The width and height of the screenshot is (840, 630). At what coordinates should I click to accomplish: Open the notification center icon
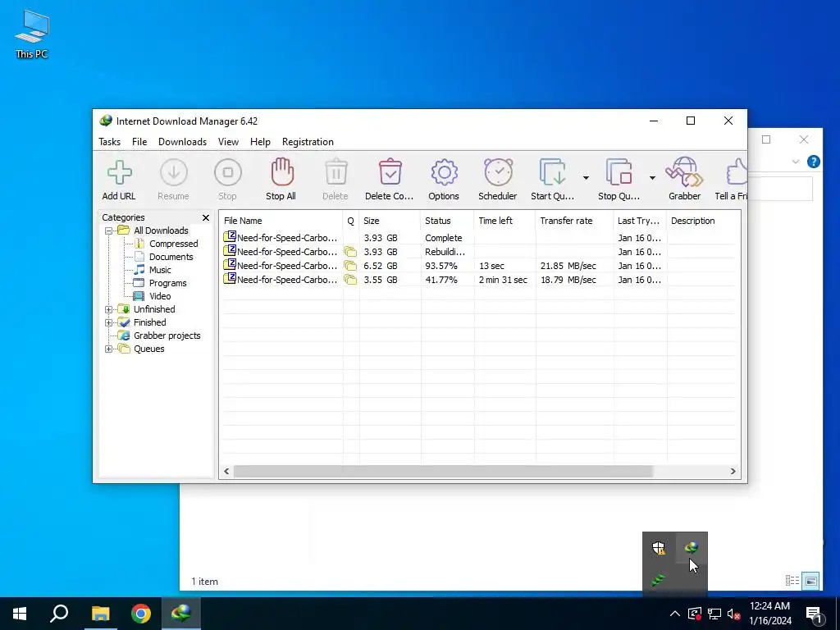tap(815, 614)
